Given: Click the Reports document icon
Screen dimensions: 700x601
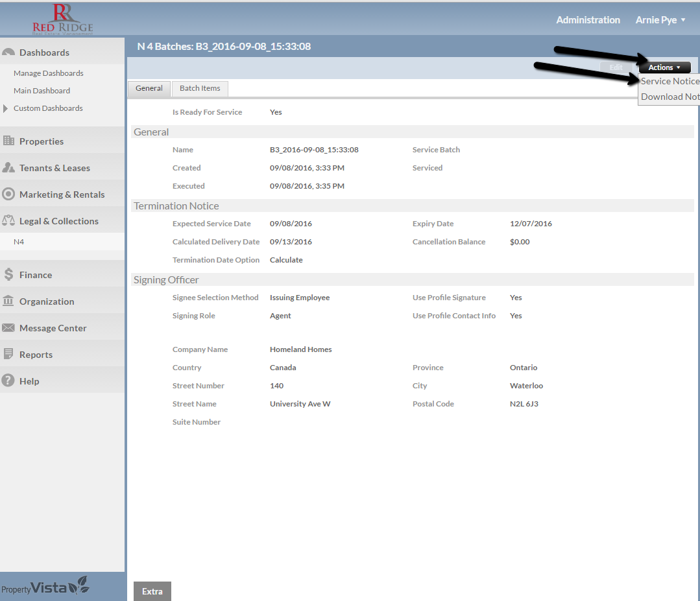Looking at the screenshot, I should pos(8,355).
